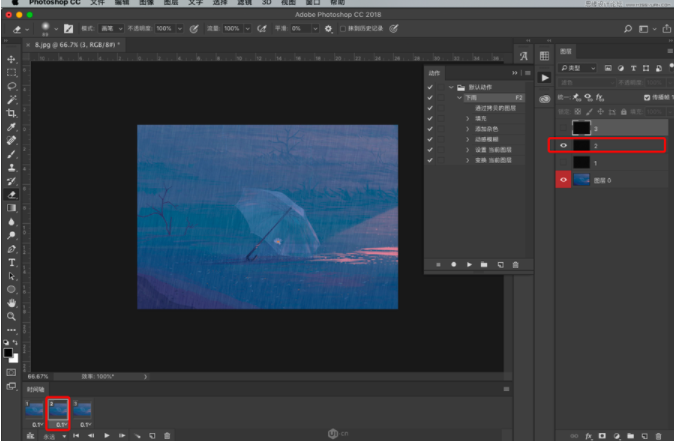Hide layer 2 using eye icon

(x=563, y=145)
